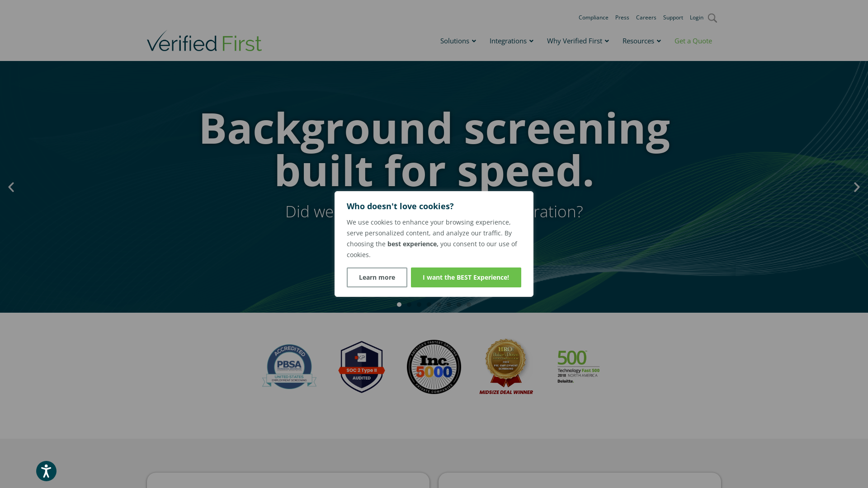Expand the Resources navigation dropdown

pos(642,41)
